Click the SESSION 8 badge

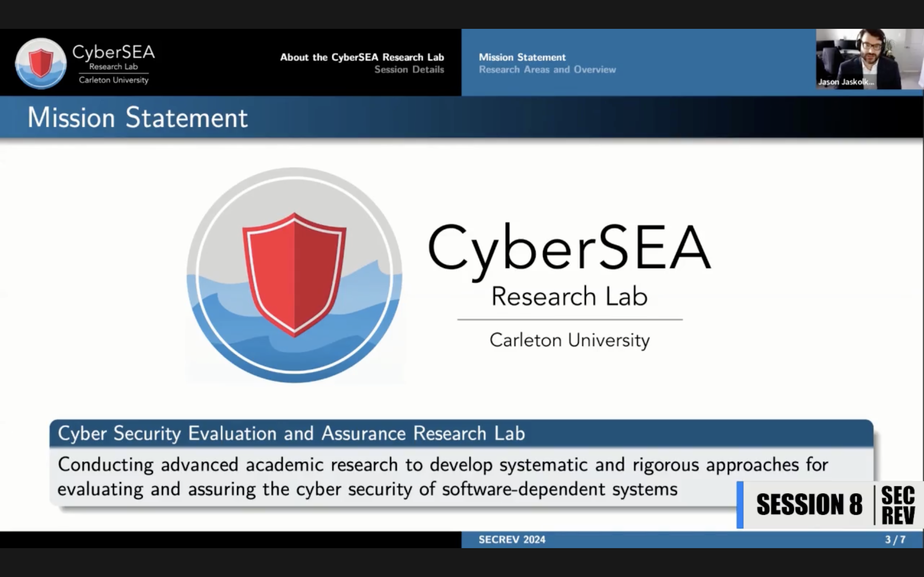809,504
